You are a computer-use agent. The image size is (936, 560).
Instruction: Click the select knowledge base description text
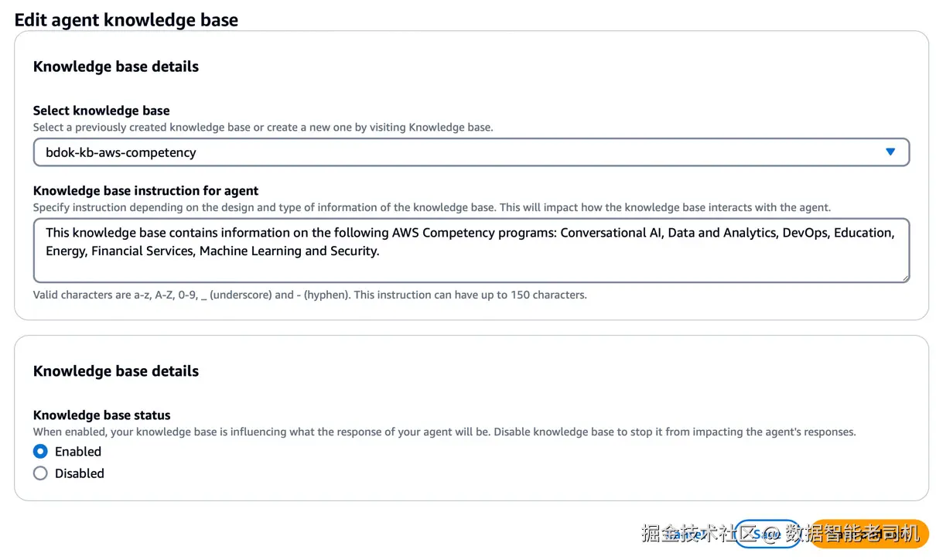click(x=263, y=127)
